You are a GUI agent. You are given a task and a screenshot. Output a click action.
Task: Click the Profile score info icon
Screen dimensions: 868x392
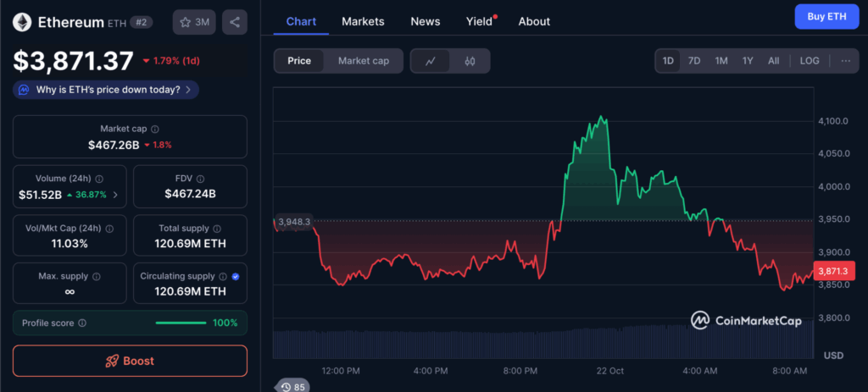click(x=82, y=323)
